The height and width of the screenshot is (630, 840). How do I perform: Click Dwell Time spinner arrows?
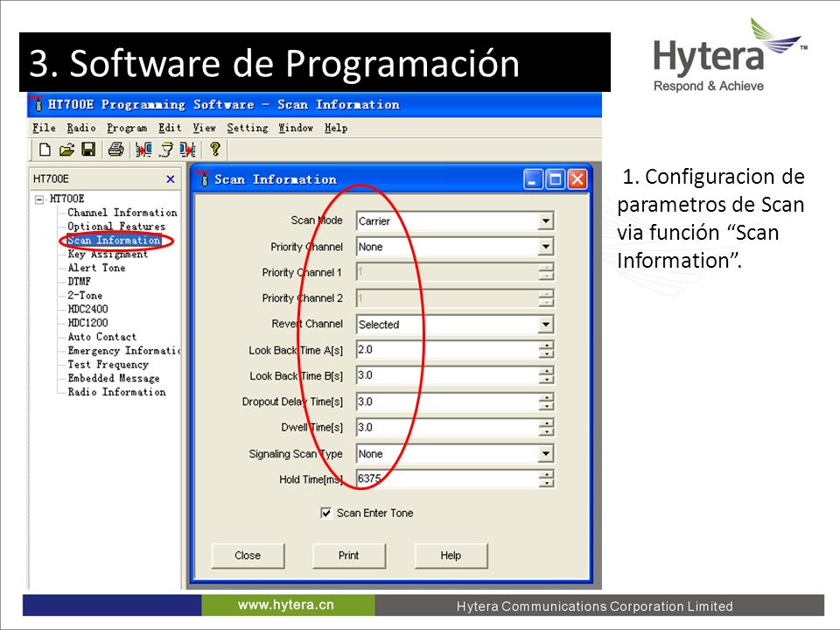[x=546, y=428]
